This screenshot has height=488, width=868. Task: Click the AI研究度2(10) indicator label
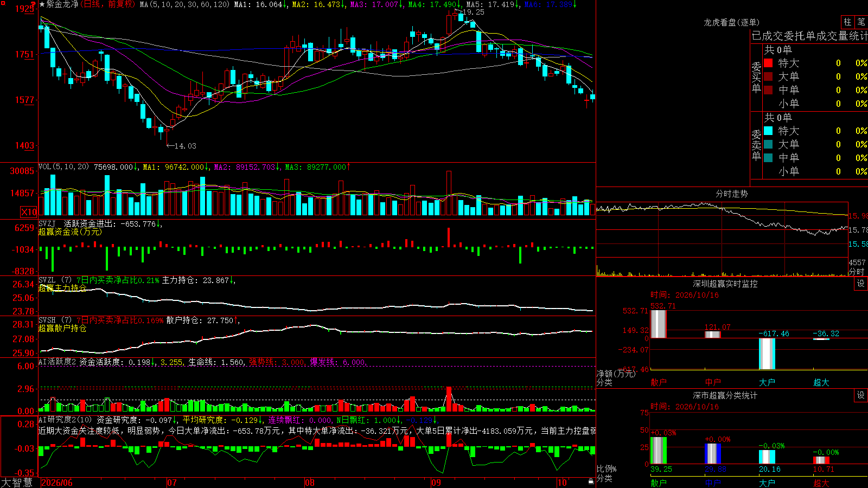(x=65, y=420)
